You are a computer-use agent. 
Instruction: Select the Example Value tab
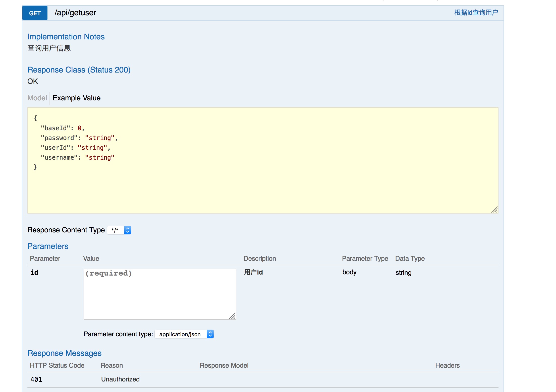point(76,98)
